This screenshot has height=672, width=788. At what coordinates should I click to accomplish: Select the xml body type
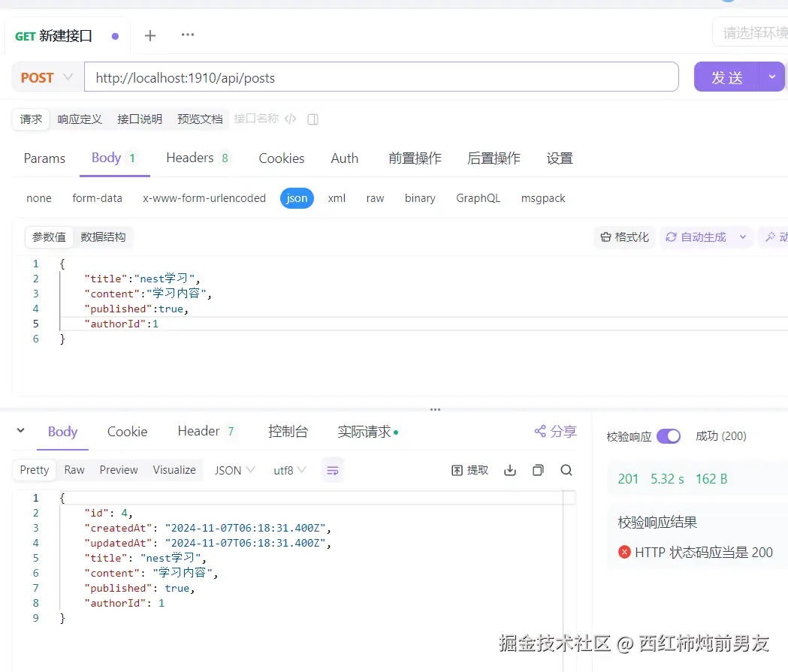coord(337,198)
